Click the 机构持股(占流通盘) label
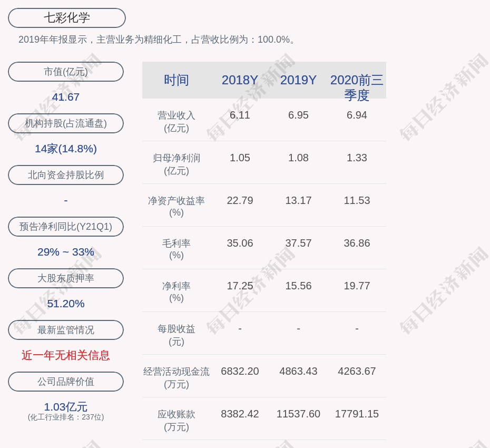This screenshot has width=490, height=448. (66, 123)
